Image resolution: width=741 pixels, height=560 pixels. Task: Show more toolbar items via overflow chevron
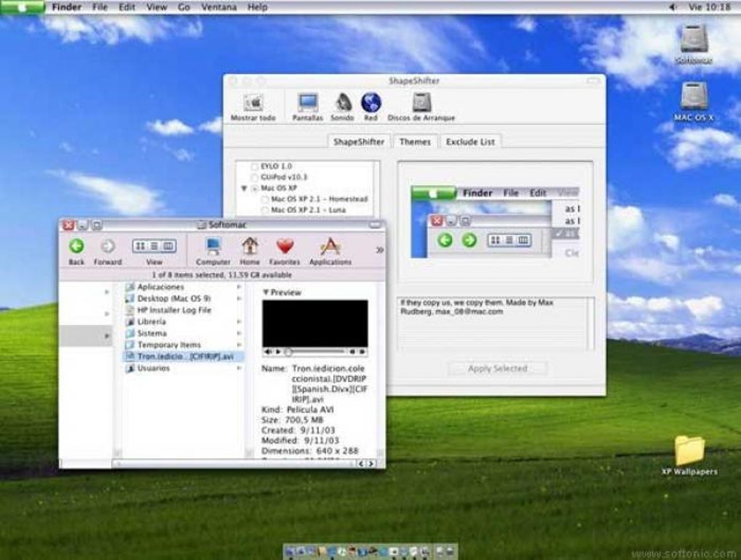[x=379, y=250]
